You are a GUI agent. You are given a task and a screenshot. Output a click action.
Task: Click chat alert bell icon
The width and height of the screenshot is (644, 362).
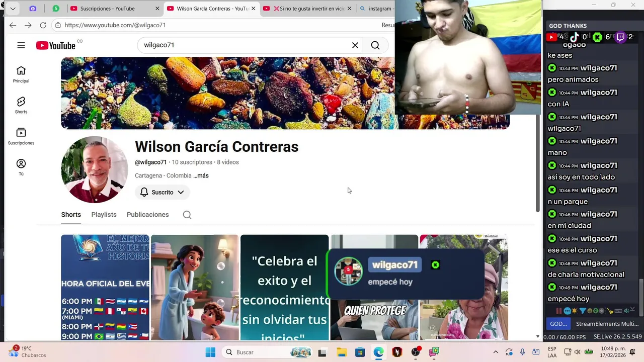tap(575, 310)
